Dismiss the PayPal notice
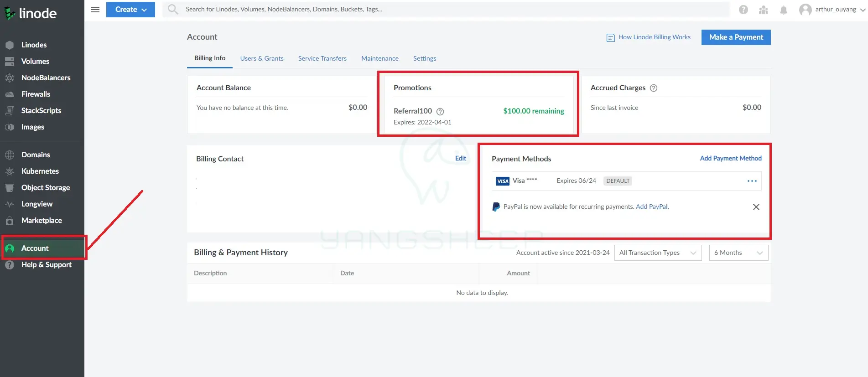868x377 pixels. [x=756, y=207]
